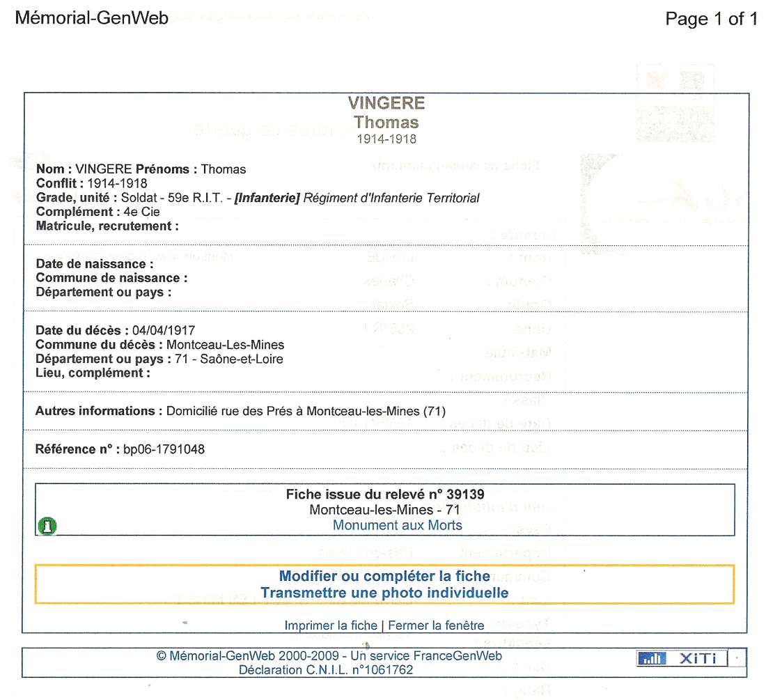Click the small square box beside XiTi

pyautogui.click(x=738, y=659)
